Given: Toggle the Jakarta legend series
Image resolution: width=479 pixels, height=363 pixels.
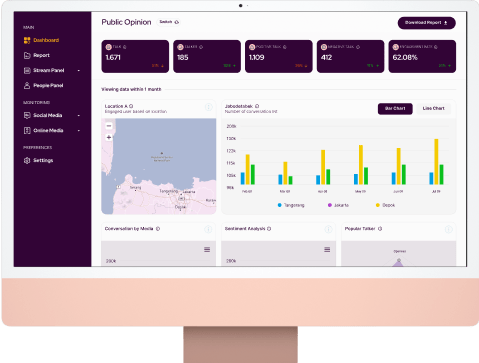Looking at the screenshot, I should click(x=338, y=205).
